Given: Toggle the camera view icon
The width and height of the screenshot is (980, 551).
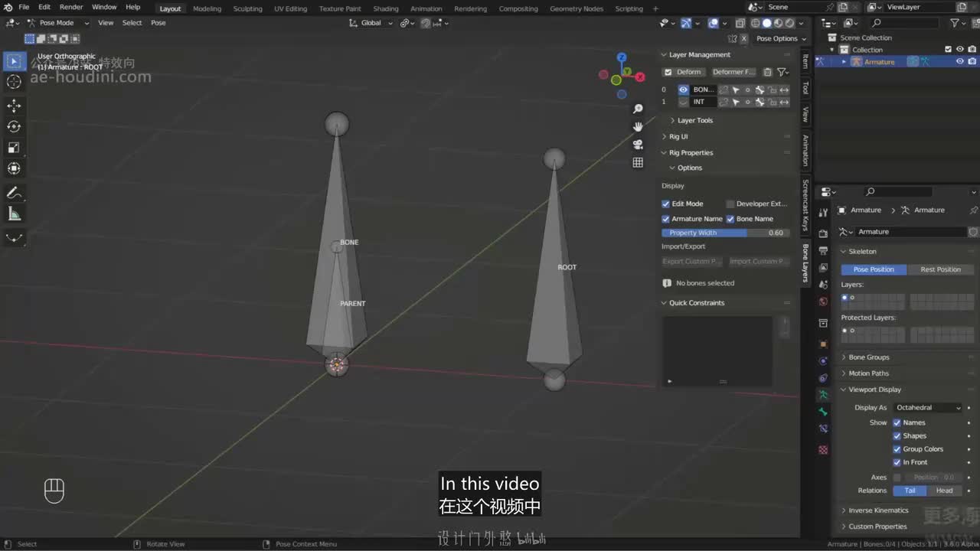Looking at the screenshot, I should click(638, 145).
